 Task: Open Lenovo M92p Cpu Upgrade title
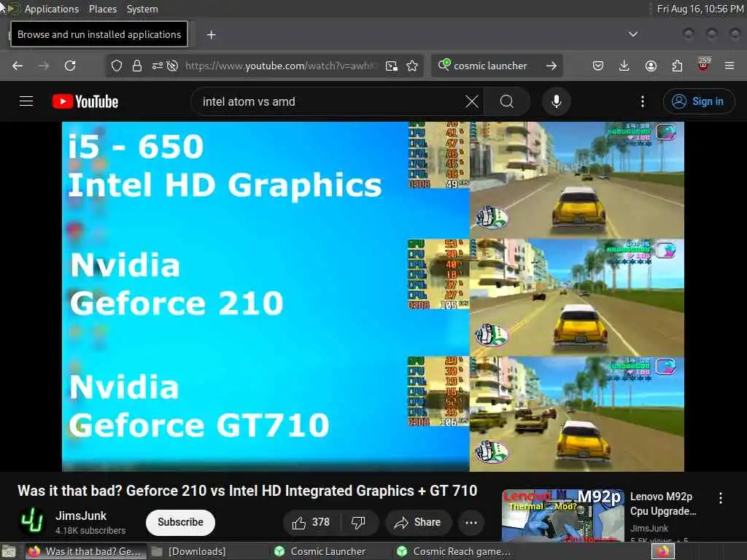click(663, 504)
